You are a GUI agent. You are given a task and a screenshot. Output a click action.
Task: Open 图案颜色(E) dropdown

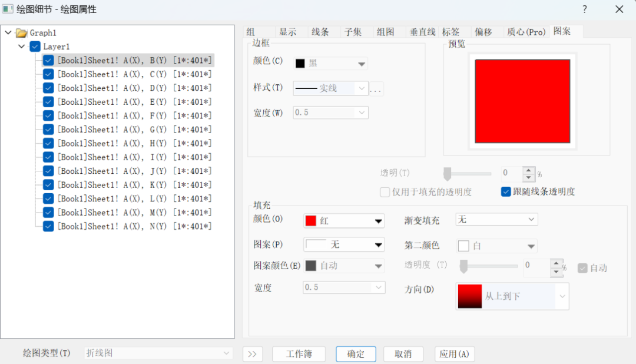click(343, 266)
